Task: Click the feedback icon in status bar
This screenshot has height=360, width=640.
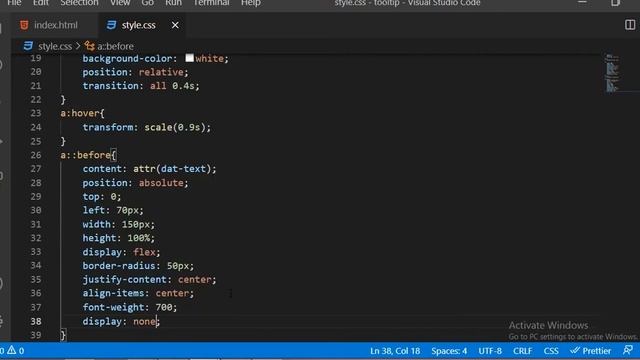Action: click(x=628, y=351)
